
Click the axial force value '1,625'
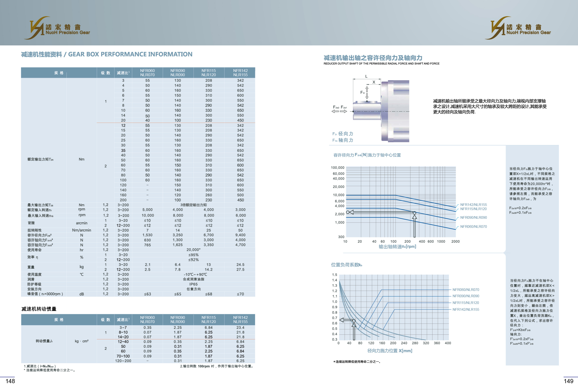pyautogui.click(x=178, y=245)
